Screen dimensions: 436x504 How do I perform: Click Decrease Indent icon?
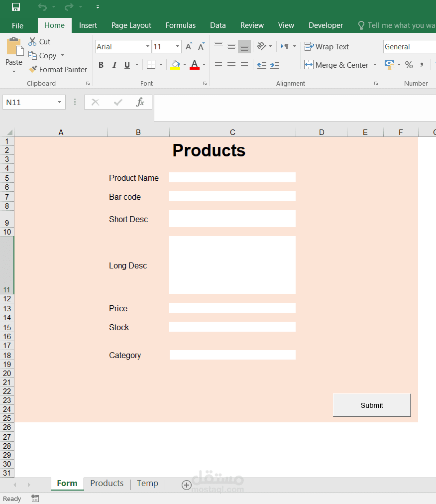[261, 65]
